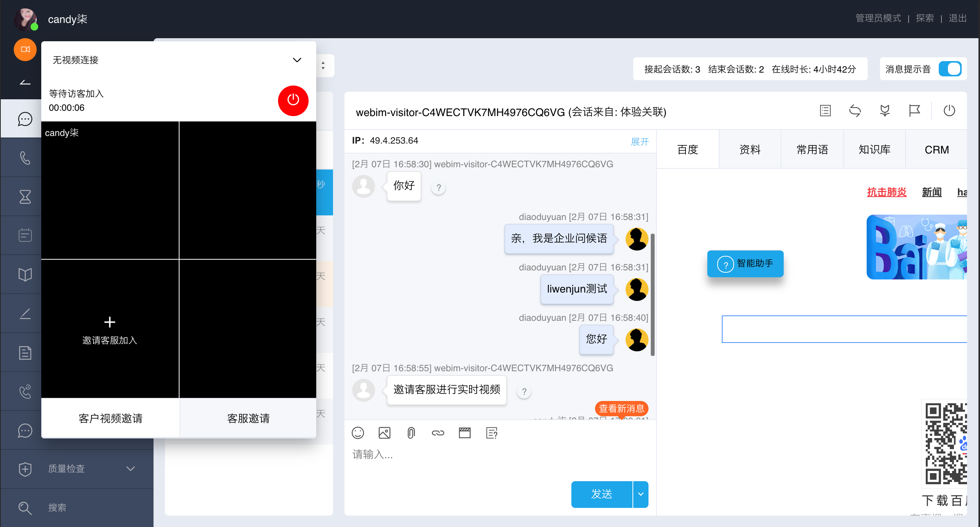Click 客户视频邀请 to invite customer video
980x527 pixels.
(110, 418)
